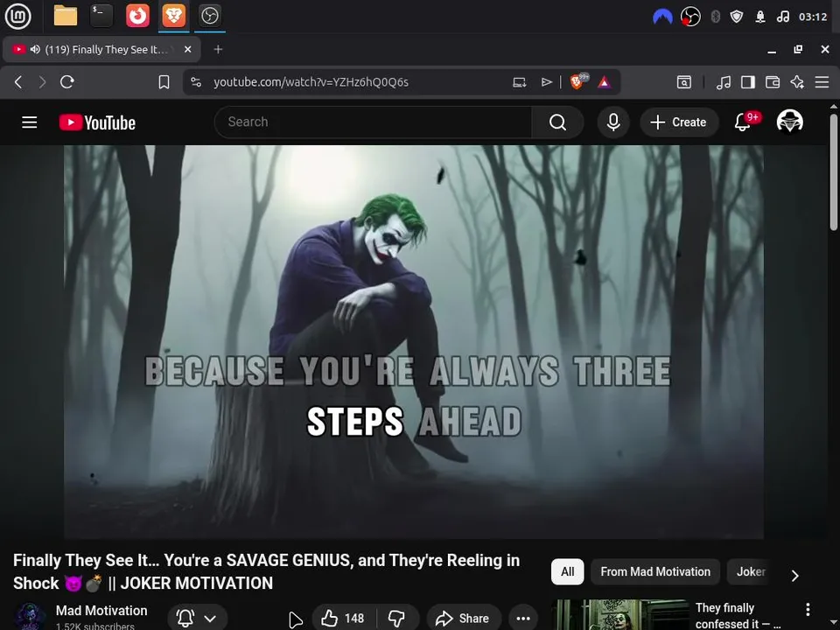Show more filter chips with right chevron

point(795,576)
